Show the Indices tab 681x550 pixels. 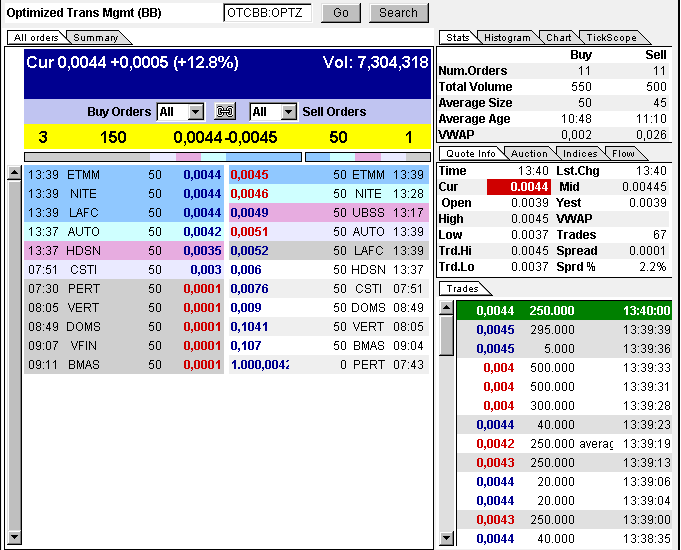point(580,154)
